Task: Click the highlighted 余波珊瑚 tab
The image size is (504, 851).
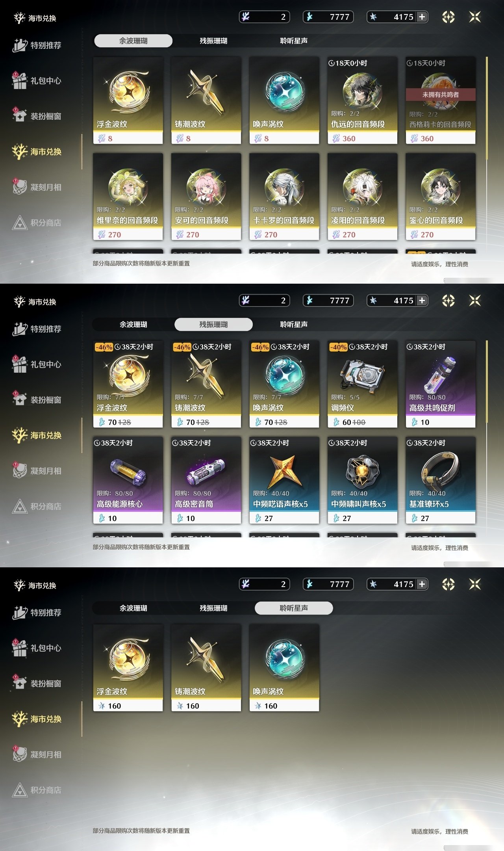Action: coord(133,41)
